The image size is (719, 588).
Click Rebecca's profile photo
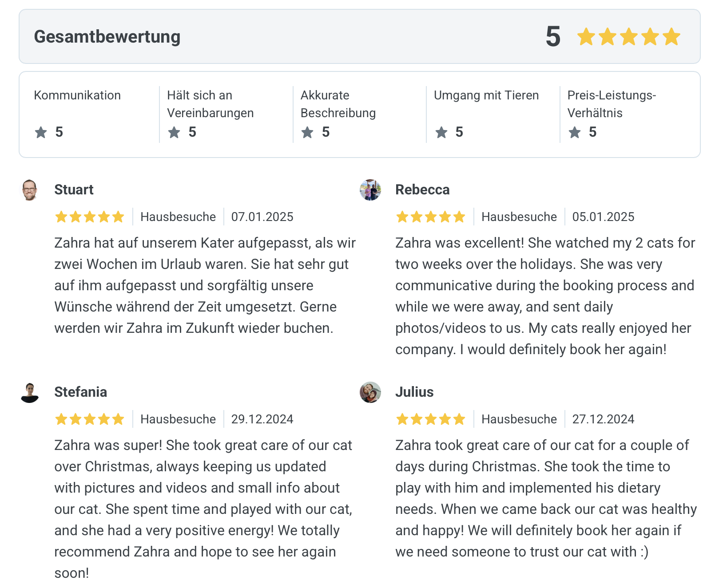[370, 190]
